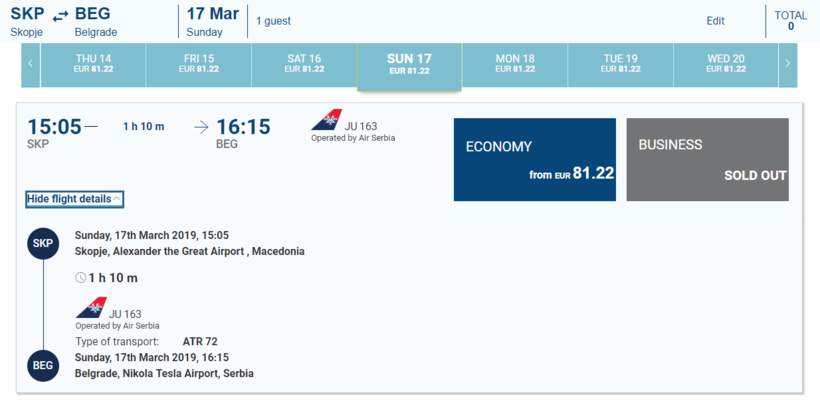Click the sold out Business fare box

[x=707, y=159]
